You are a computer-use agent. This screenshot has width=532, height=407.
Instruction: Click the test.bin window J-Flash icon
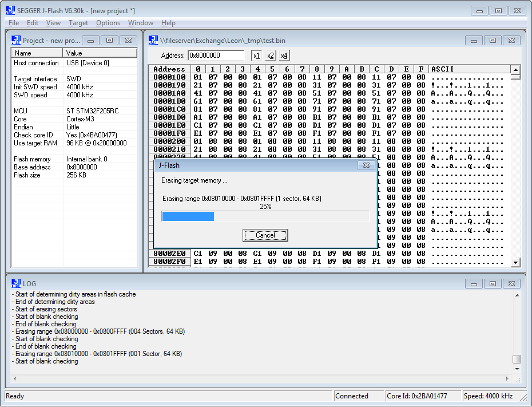point(153,40)
